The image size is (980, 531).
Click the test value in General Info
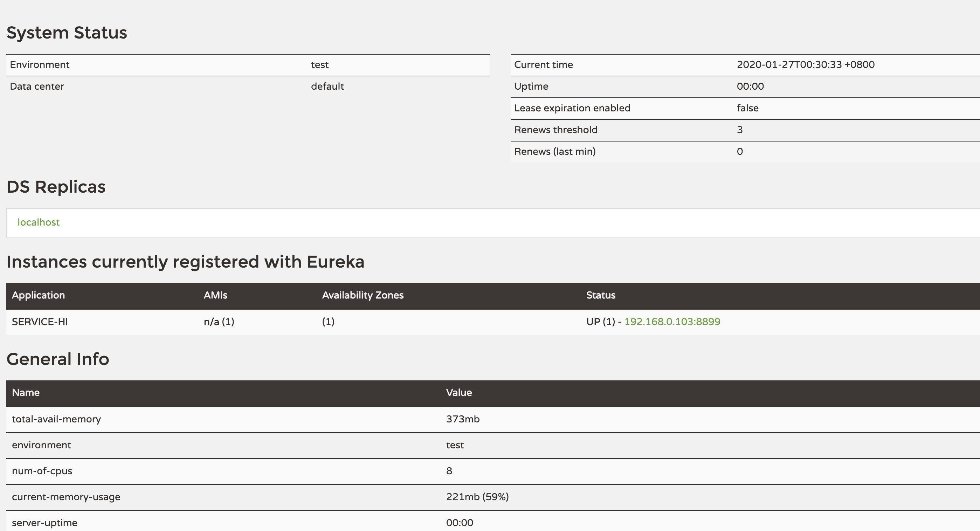[455, 445]
